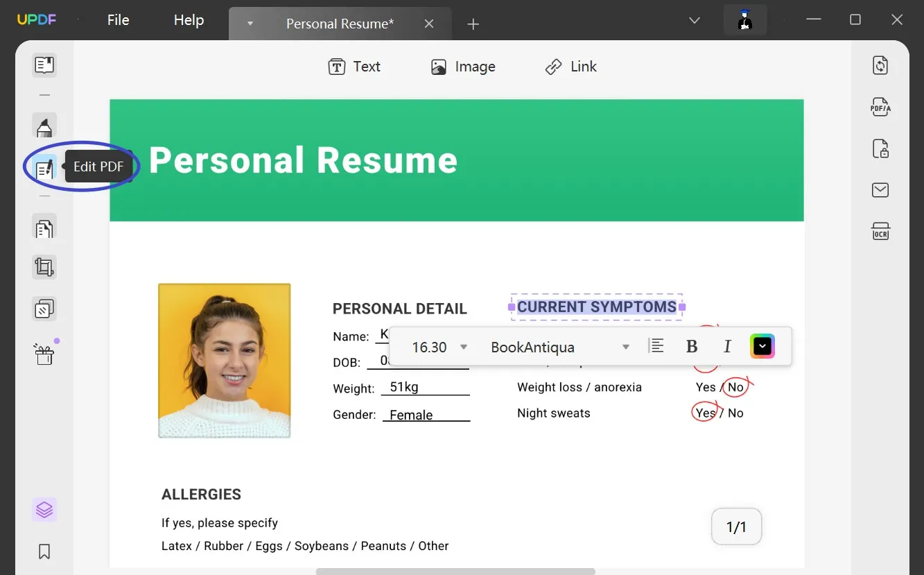Switch to the Personal Resume tab

click(340, 23)
